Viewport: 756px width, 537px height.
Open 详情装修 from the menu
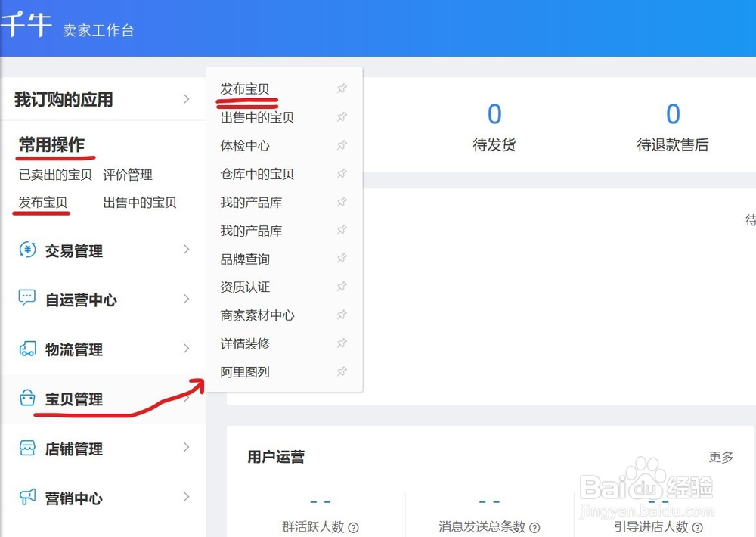[243, 343]
